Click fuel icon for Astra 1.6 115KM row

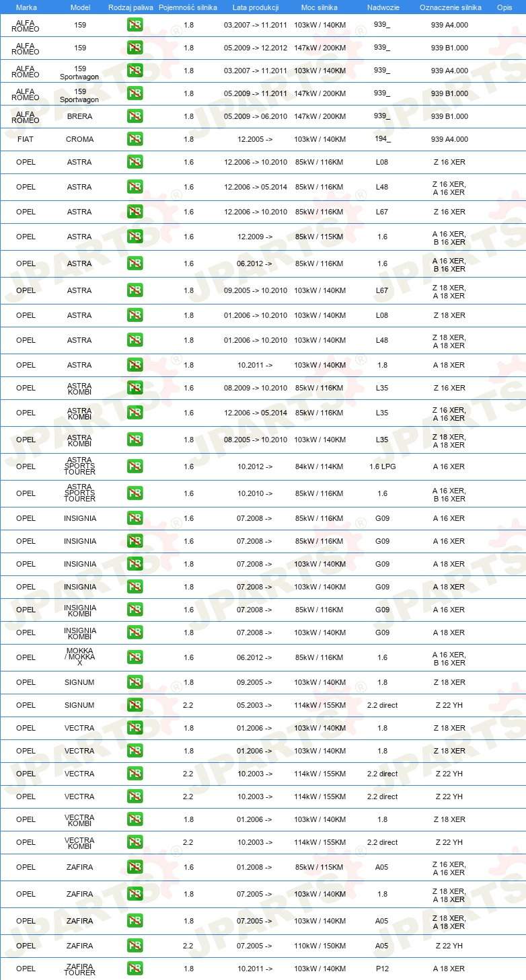pyautogui.click(x=135, y=237)
